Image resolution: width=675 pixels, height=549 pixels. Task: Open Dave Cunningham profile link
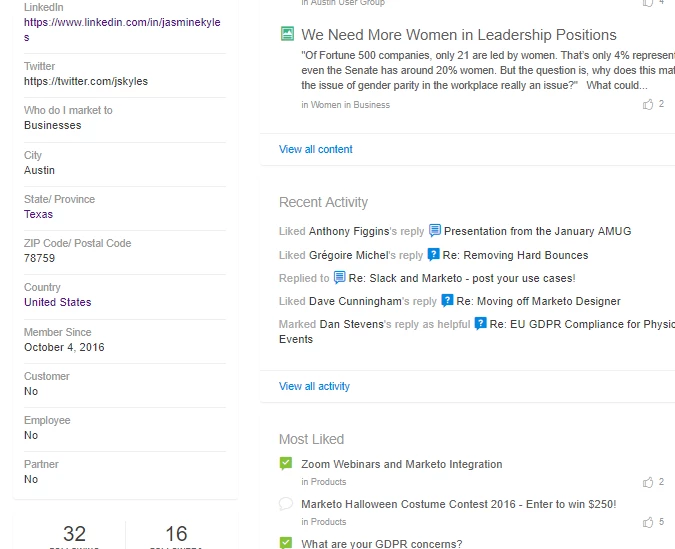click(355, 301)
